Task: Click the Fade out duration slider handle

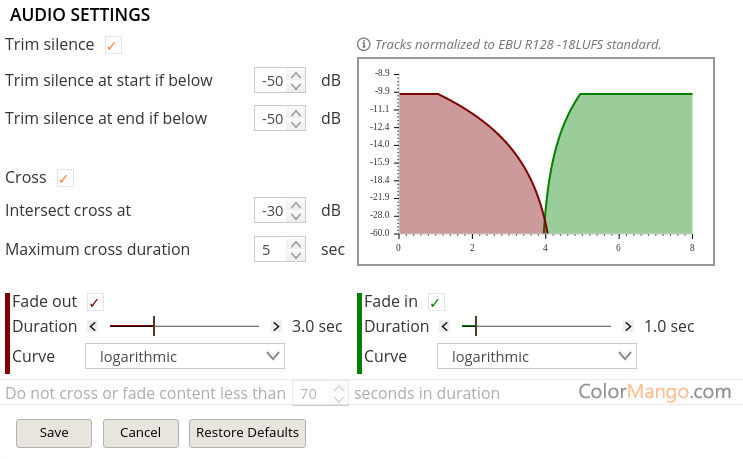Action: click(154, 326)
